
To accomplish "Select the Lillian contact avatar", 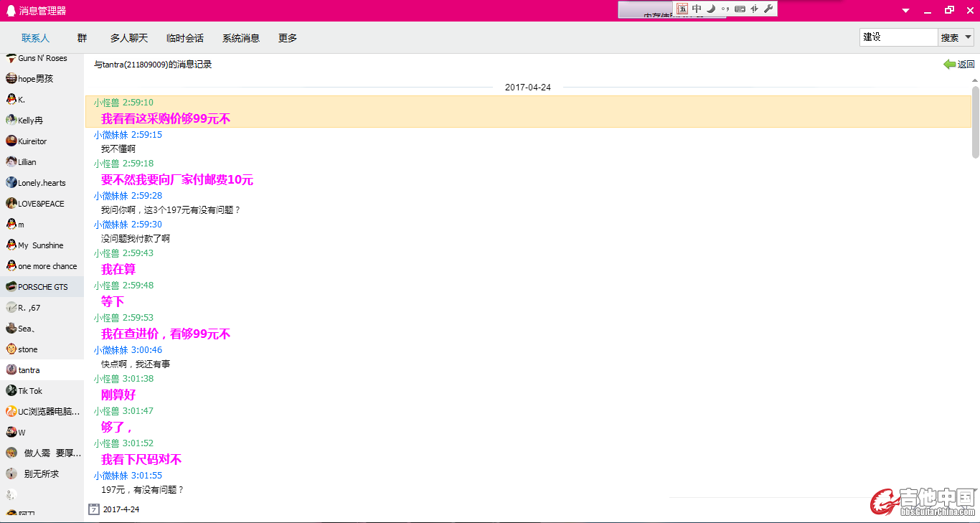I will tap(11, 162).
